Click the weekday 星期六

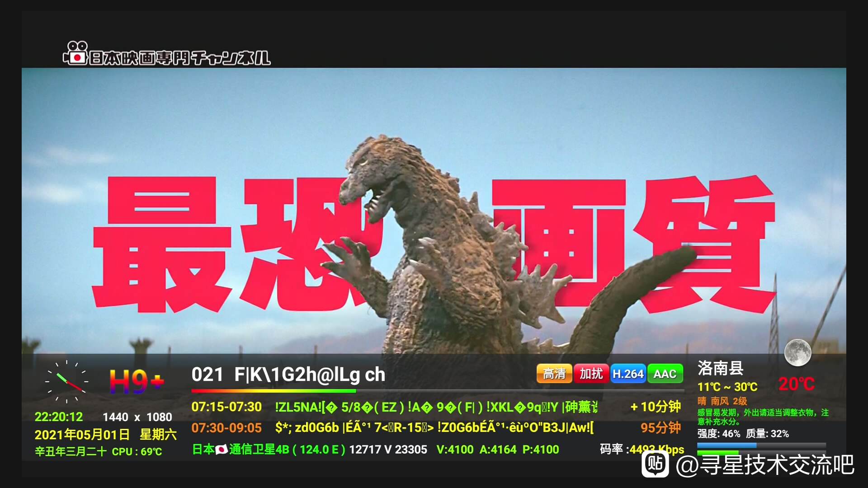click(x=158, y=435)
